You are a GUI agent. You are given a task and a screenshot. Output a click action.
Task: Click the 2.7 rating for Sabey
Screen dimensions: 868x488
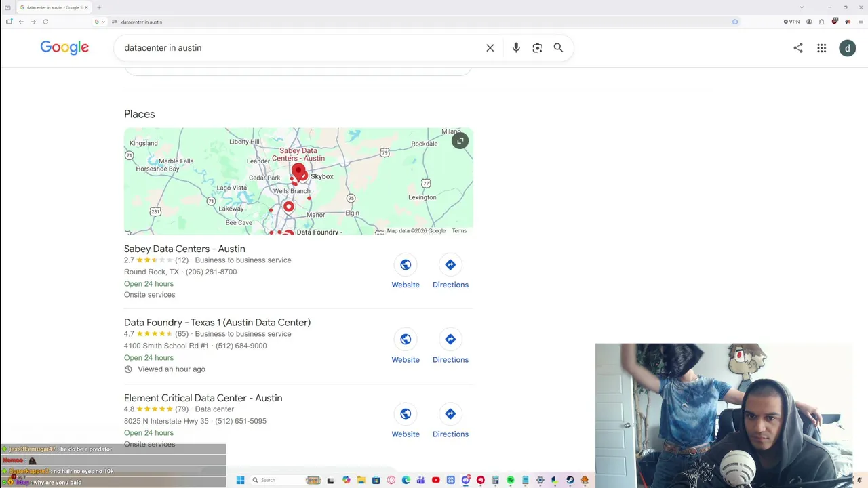pyautogui.click(x=129, y=260)
